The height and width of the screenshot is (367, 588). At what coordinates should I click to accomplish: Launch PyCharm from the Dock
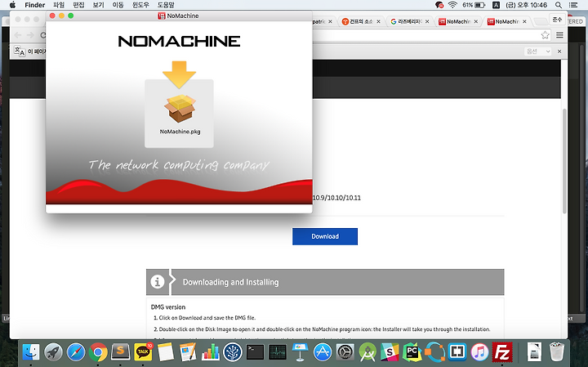click(412, 352)
